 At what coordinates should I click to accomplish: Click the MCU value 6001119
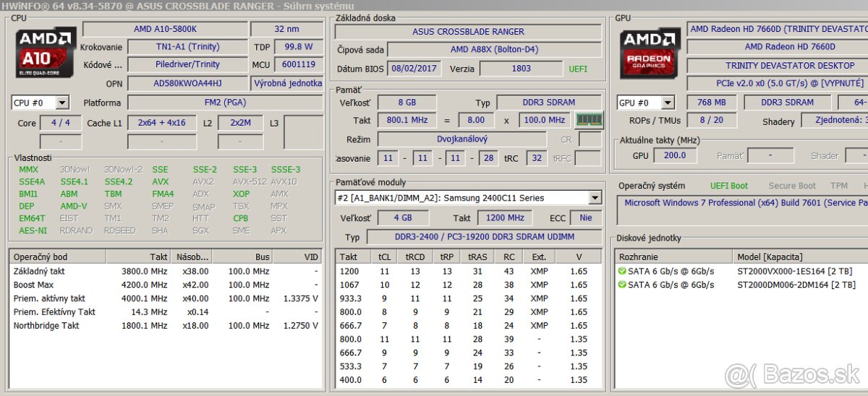[x=299, y=64]
